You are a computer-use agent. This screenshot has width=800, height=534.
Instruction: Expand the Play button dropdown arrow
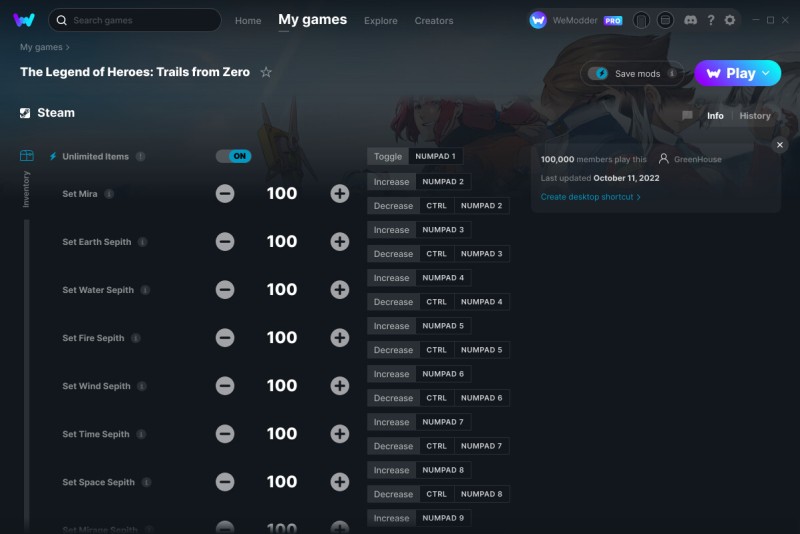766,73
